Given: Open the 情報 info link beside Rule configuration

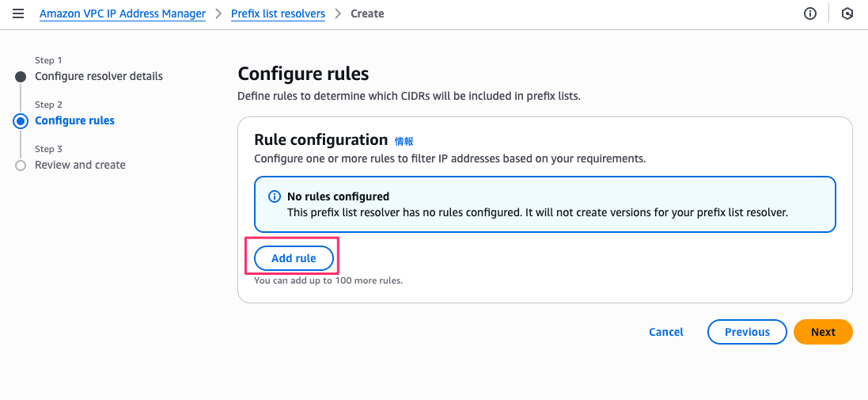Looking at the screenshot, I should click(404, 141).
